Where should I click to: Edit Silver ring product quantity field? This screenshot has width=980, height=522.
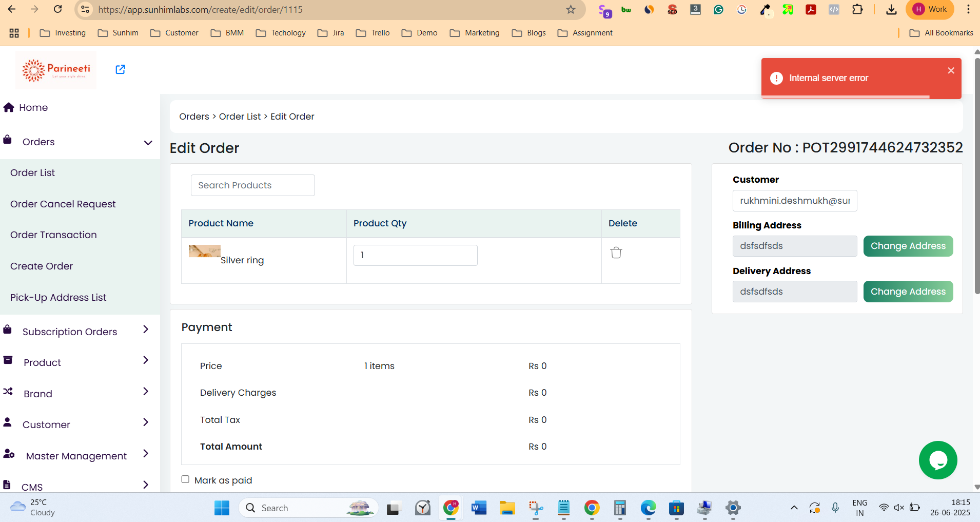pos(416,255)
